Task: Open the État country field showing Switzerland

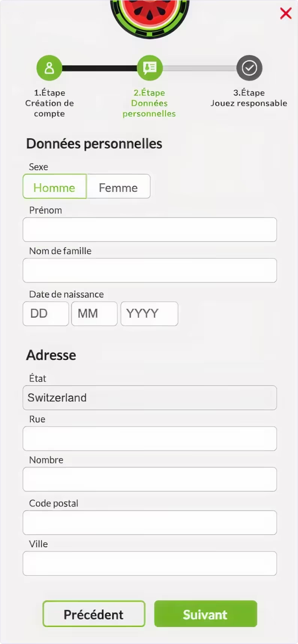Action: coord(149,398)
